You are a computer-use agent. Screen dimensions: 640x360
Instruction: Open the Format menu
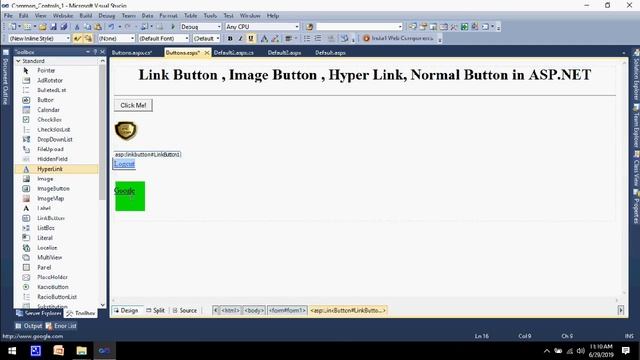(x=168, y=16)
